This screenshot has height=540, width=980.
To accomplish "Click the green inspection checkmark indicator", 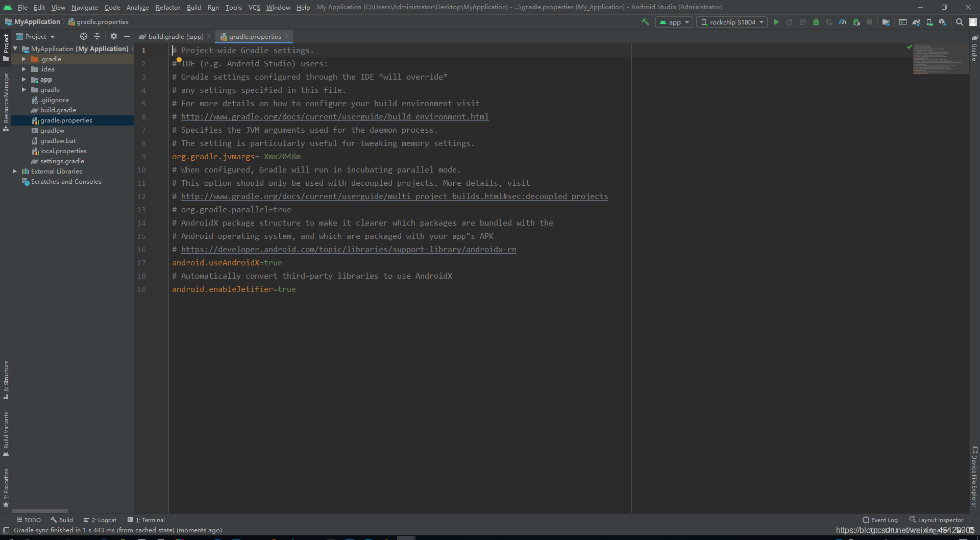I will [909, 47].
